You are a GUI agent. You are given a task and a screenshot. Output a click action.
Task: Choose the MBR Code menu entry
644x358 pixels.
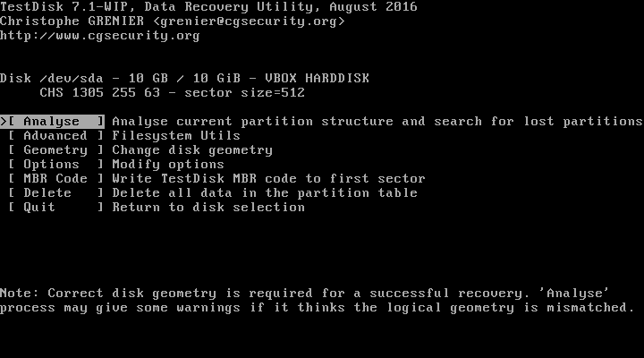[x=55, y=179]
